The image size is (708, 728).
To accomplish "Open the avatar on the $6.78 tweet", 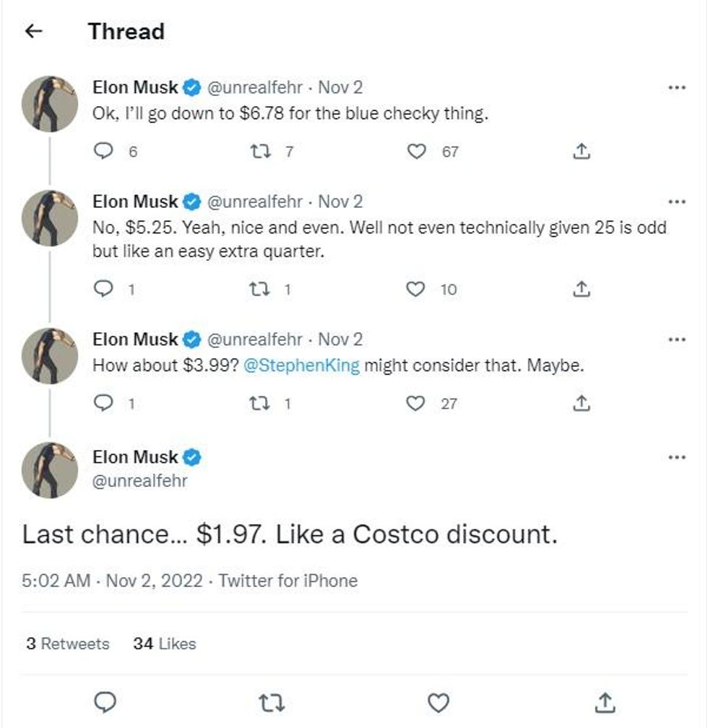I will [50, 104].
